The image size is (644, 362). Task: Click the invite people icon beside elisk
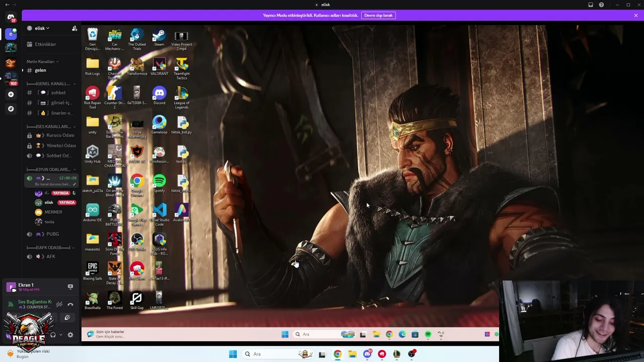click(74, 28)
